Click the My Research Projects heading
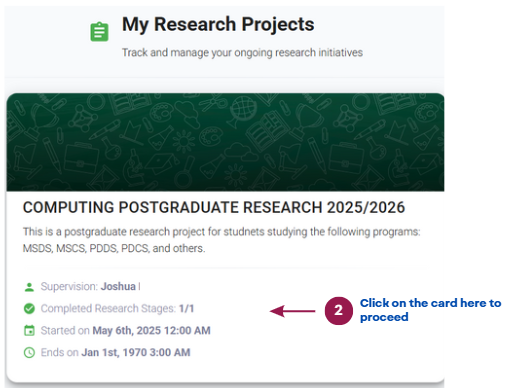 218,24
